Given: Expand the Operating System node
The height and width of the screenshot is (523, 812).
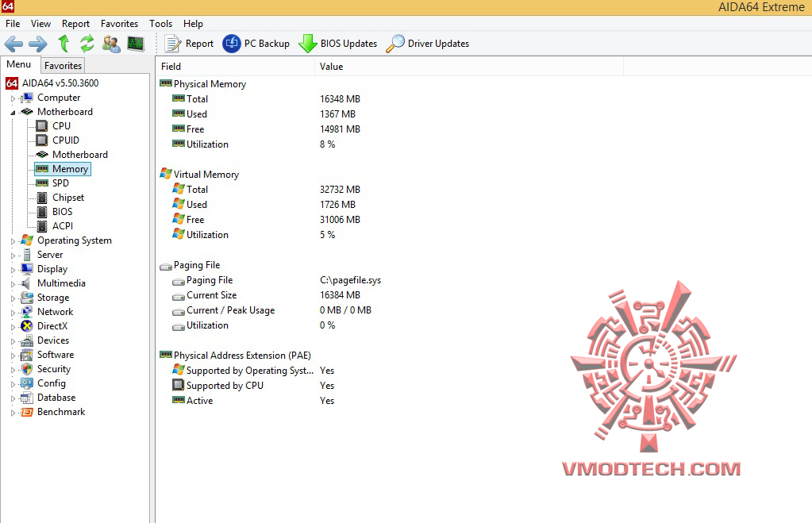Looking at the screenshot, I should (x=13, y=241).
